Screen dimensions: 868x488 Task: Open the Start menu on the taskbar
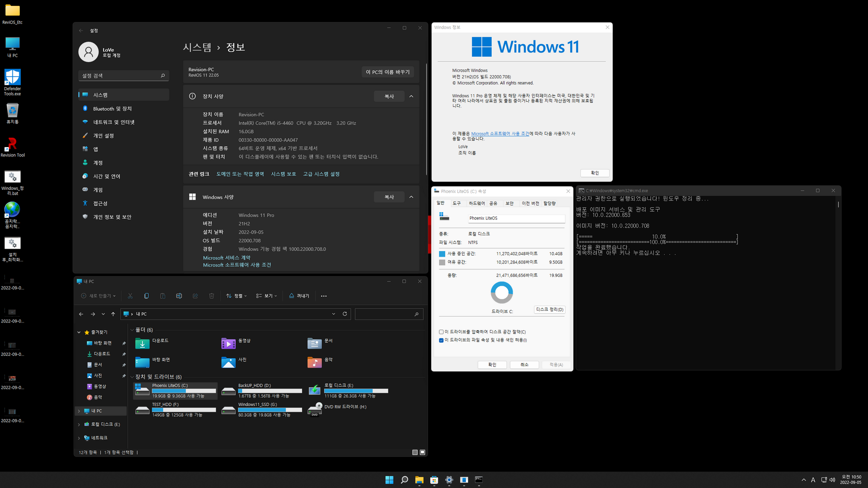[x=389, y=480]
